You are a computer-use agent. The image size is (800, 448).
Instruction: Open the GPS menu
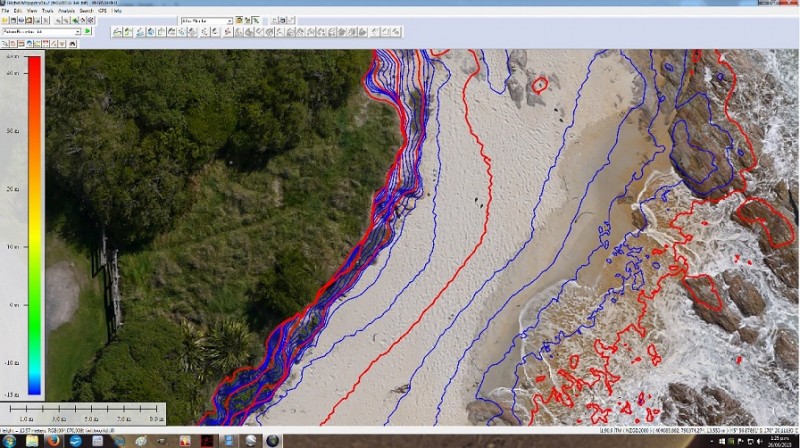[x=103, y=11]
